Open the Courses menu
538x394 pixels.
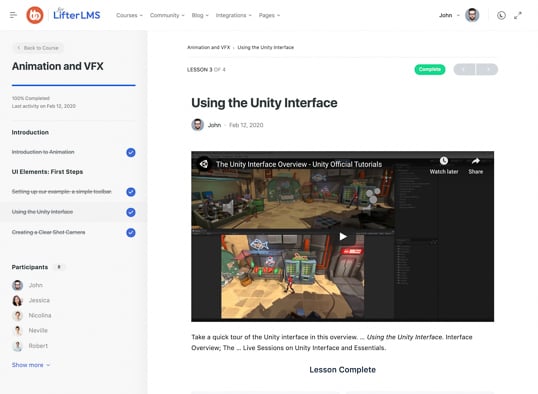tap(129, 15)
